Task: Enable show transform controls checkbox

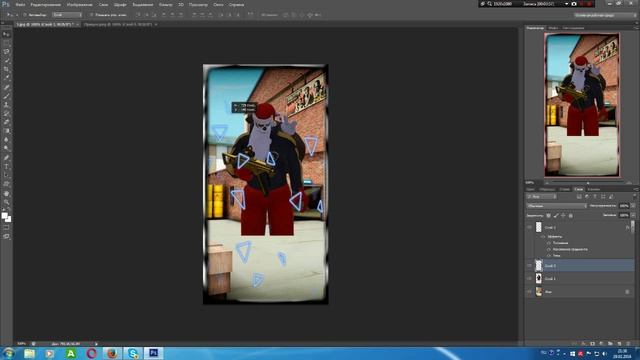Action: click(x=91, y=15)
